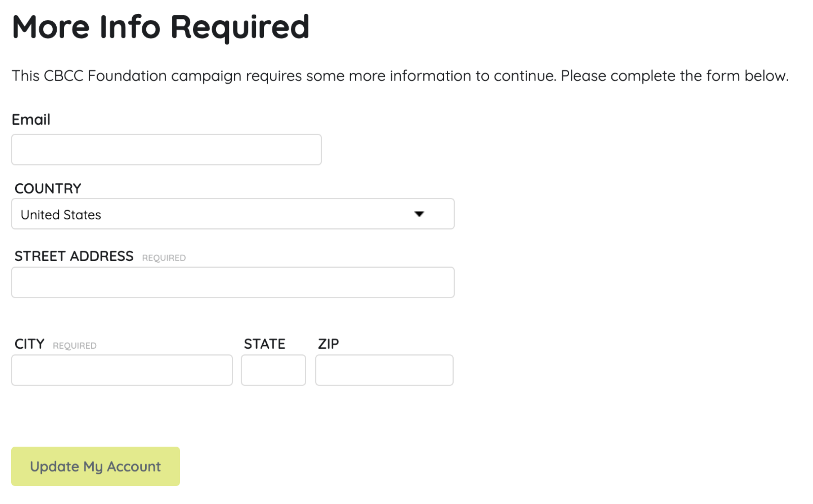Click the STATE label
The image size is (813, 504).
point(264,344)
